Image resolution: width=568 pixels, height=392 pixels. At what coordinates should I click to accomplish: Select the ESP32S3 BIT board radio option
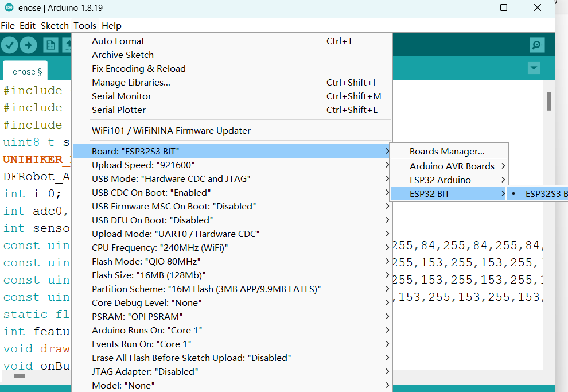tap(538, 193)
